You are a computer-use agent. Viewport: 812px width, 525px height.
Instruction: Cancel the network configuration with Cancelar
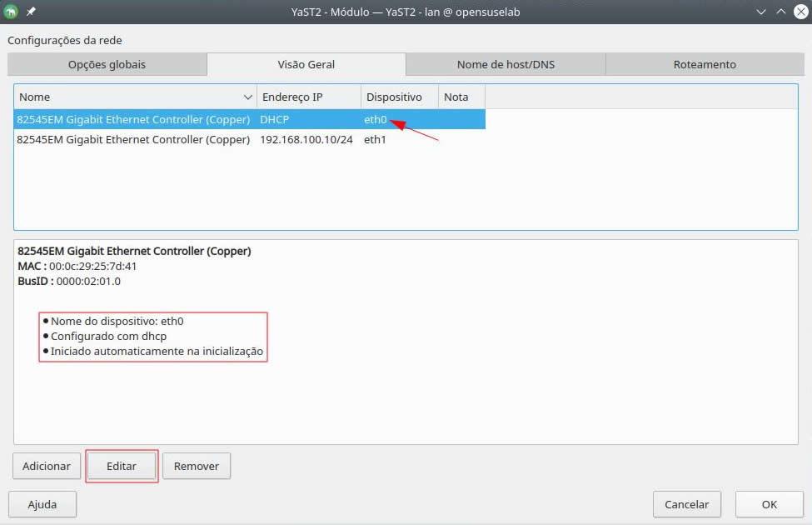point(686,504)
